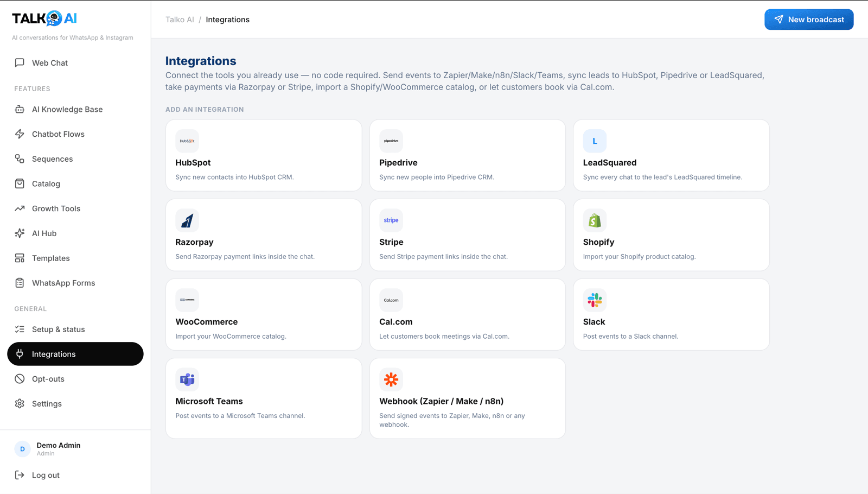Click the Talko AI logo
Screen dimensions: 868x494
(44, 18)
